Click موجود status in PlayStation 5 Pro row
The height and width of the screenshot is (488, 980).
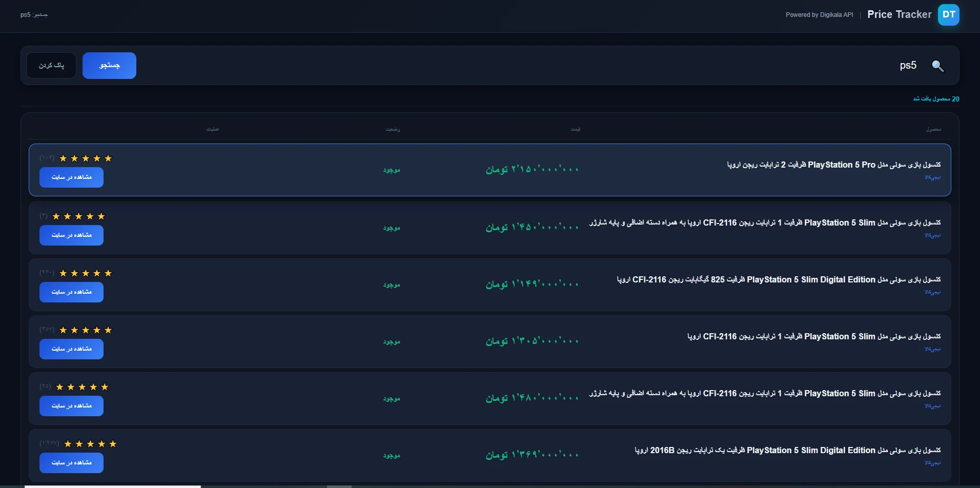[x=392, y=170]
